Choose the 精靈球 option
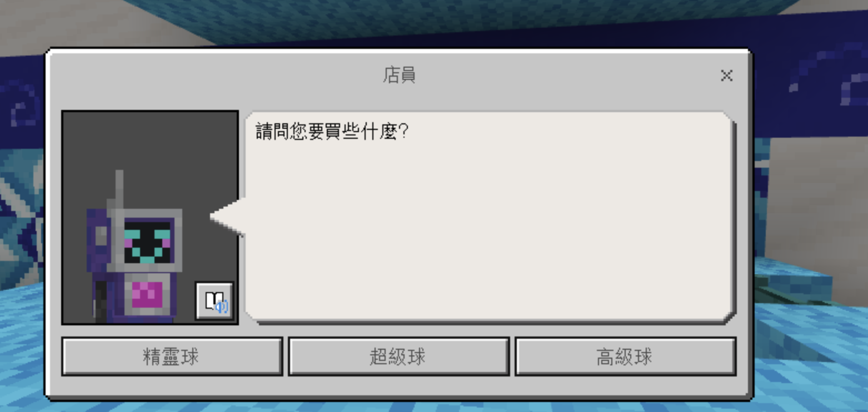Viewport: 868px width, 412px height. tap(172, 356)
